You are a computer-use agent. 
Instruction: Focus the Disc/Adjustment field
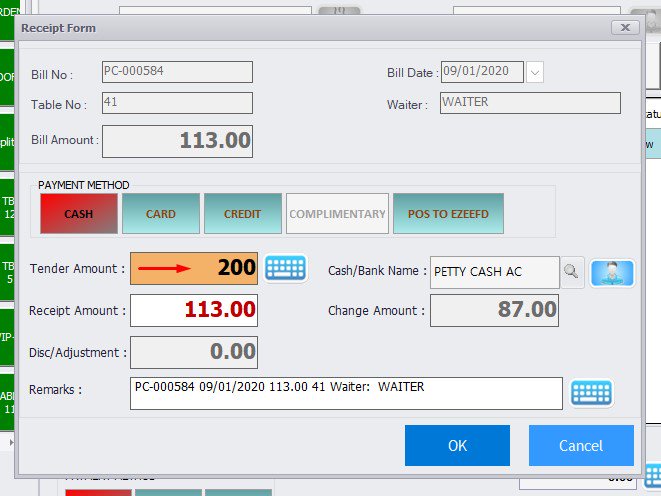pyautogui.click(x=194, y=352)
